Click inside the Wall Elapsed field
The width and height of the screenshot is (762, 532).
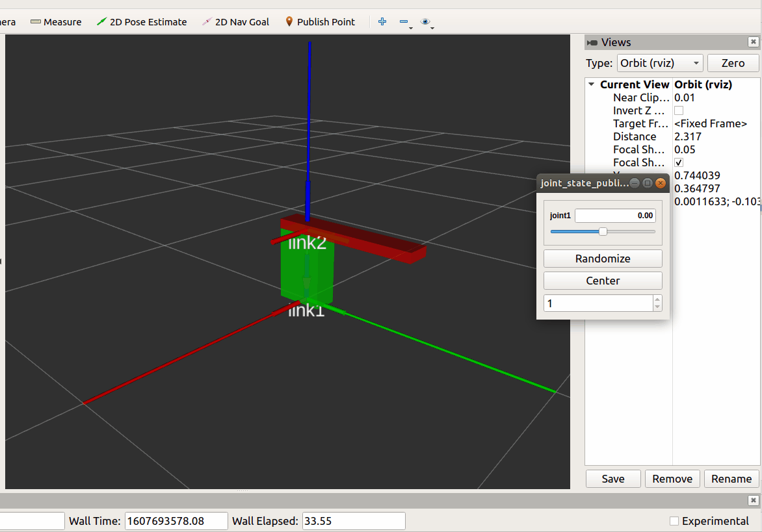353,520
